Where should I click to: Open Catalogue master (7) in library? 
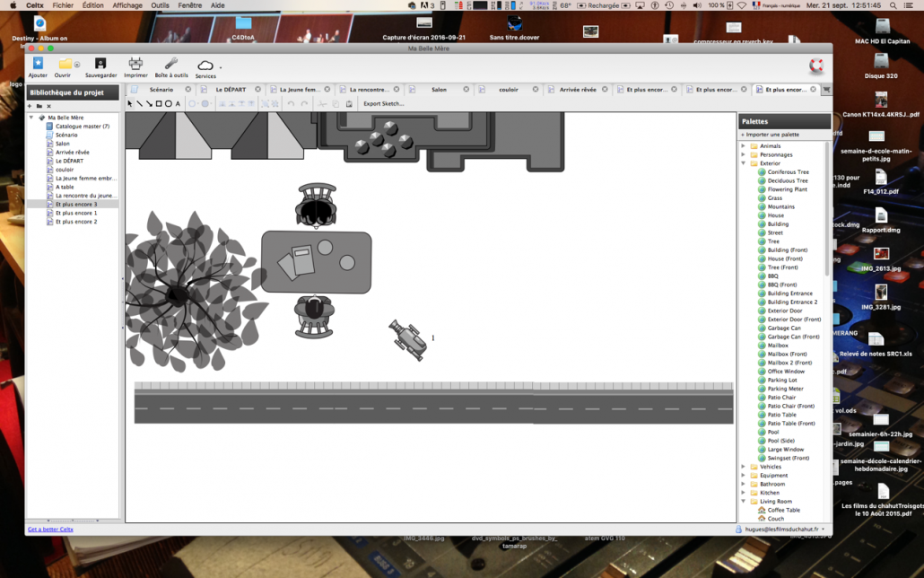[x=82, y=127]
